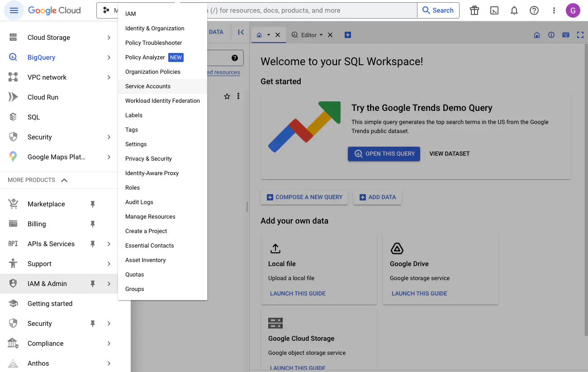Click COMPOSE A NEW QUERY button
This screenshot has width=588, height=372.
[x=304, y=197]
